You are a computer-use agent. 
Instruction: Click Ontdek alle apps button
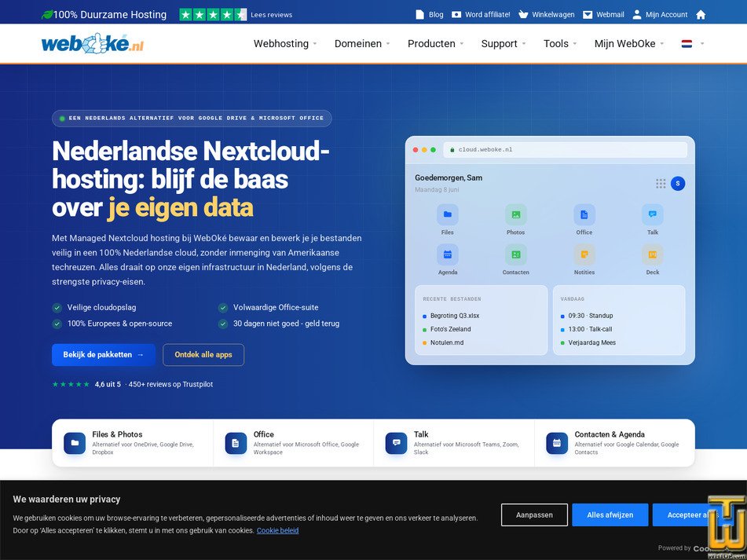[x=203, y=355]
